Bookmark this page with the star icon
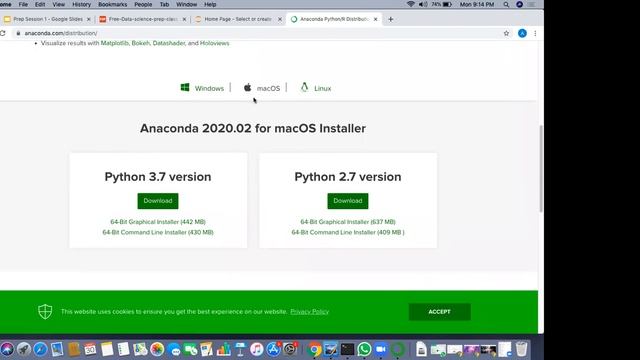Image resolution: width=640 pixels, height=360 pixels. 506,33
